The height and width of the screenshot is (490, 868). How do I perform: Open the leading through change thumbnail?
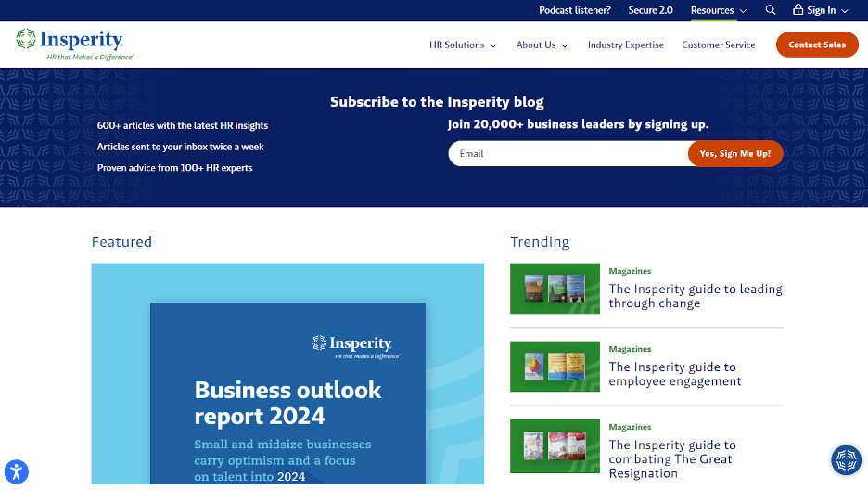(555, 289)
